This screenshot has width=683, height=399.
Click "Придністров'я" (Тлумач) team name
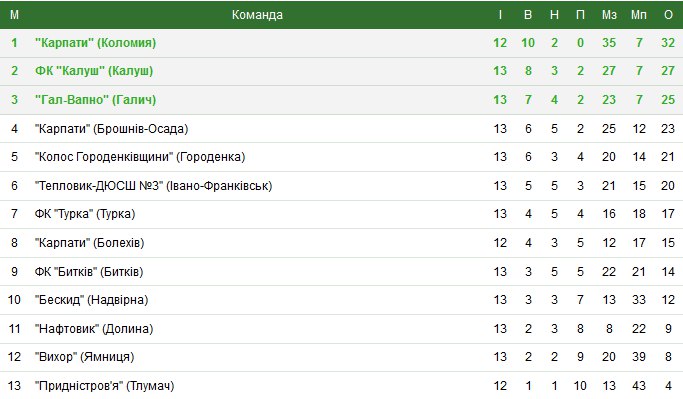point(105,385)
